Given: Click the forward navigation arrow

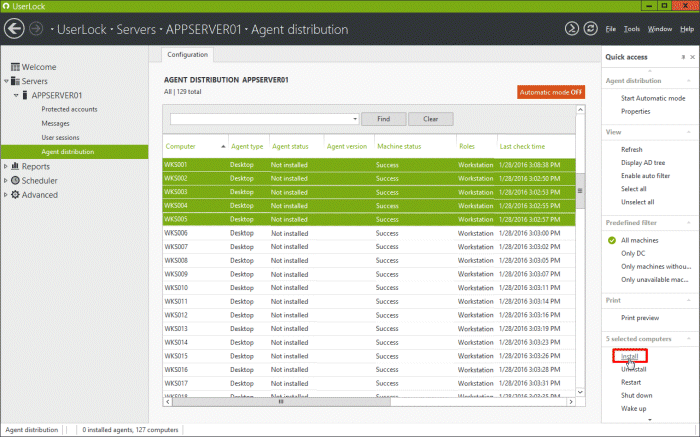Looking at the screenshot, I should pos(37,29).
